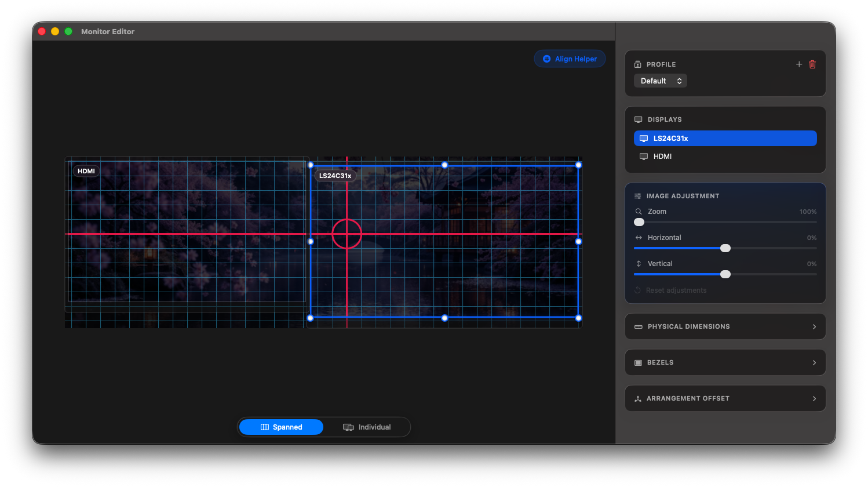Delete profile using red trash icon
Screen dimensions: 868x487
(812, 64)
